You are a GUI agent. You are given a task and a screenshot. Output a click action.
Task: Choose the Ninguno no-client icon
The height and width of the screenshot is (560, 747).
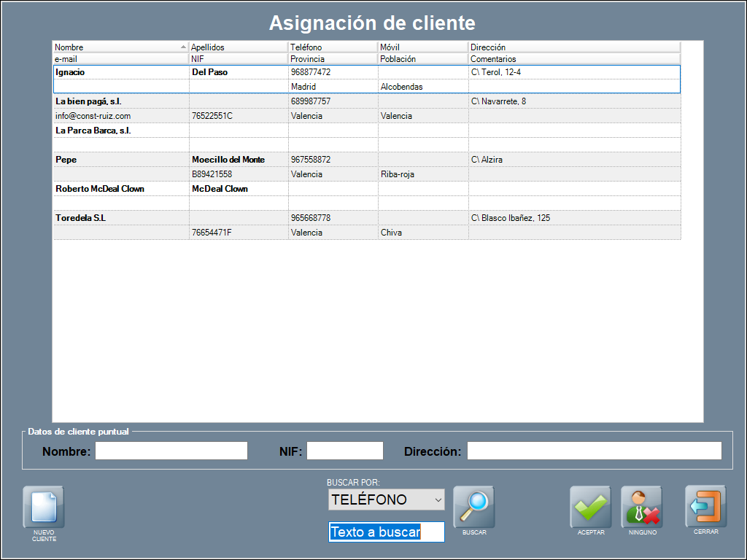pyautogui.click(x=641, y=506)
